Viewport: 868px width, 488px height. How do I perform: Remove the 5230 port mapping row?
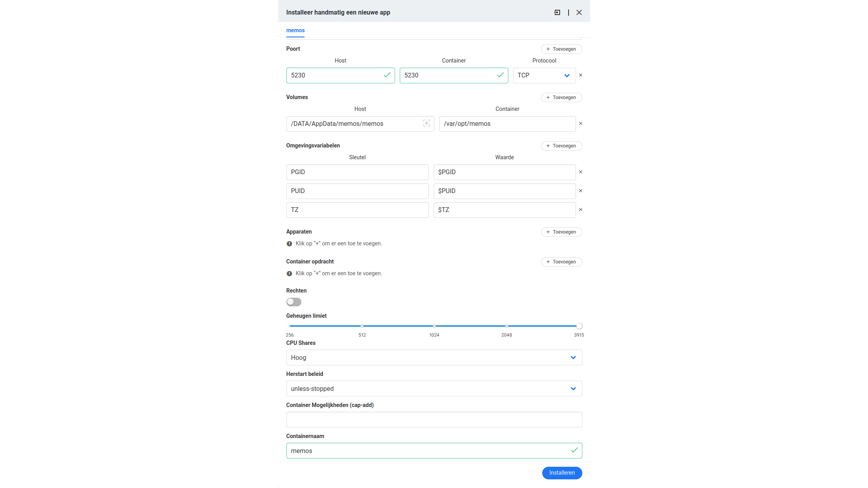[580, 75]
